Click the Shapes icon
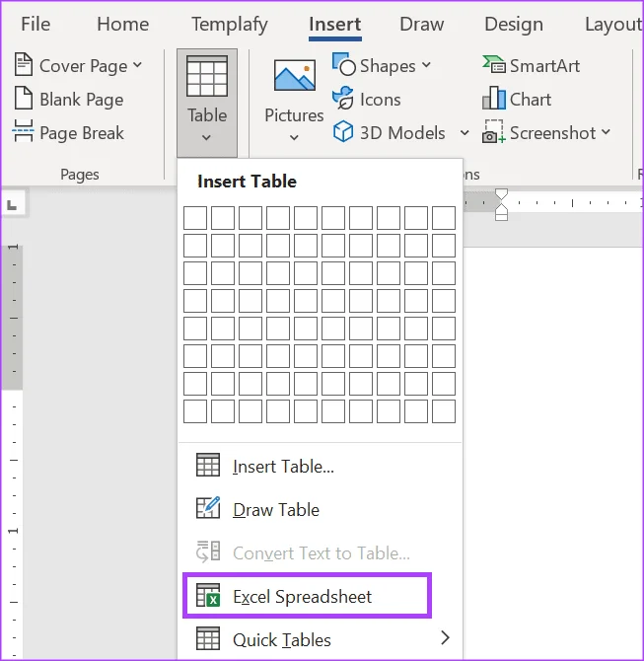Screen dimensions: 644x661 click(344, 64)
